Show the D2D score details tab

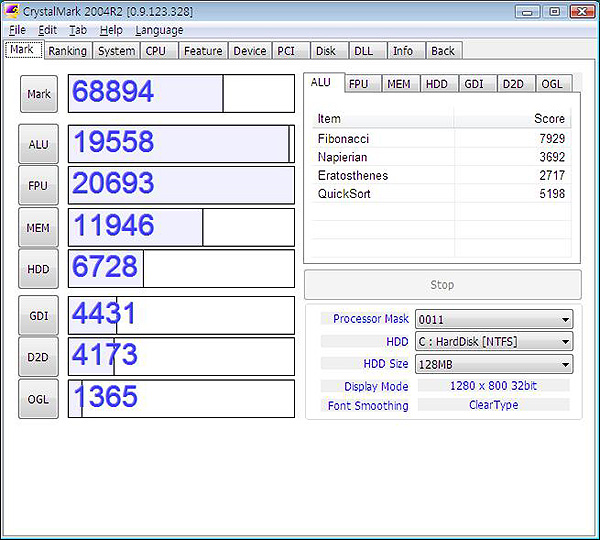point(516,84)
